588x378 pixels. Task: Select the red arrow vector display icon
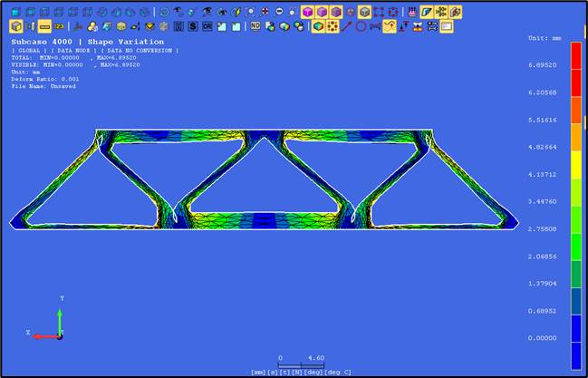[346, 26]
